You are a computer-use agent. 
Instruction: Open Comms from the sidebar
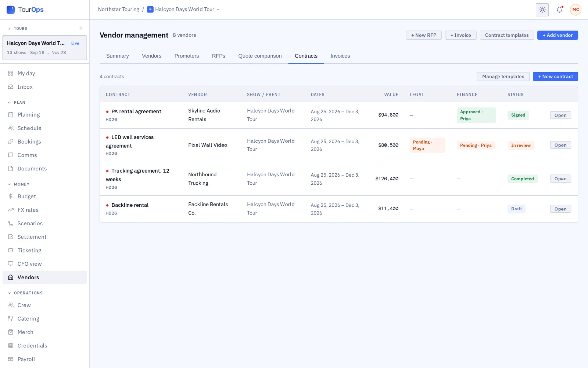click(45, 155)
